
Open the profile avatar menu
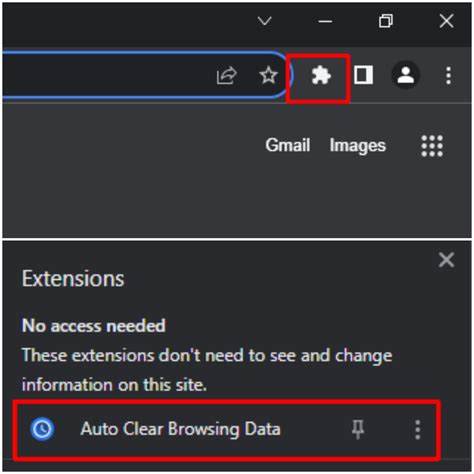pyautogui.click(x=405, y=75)
